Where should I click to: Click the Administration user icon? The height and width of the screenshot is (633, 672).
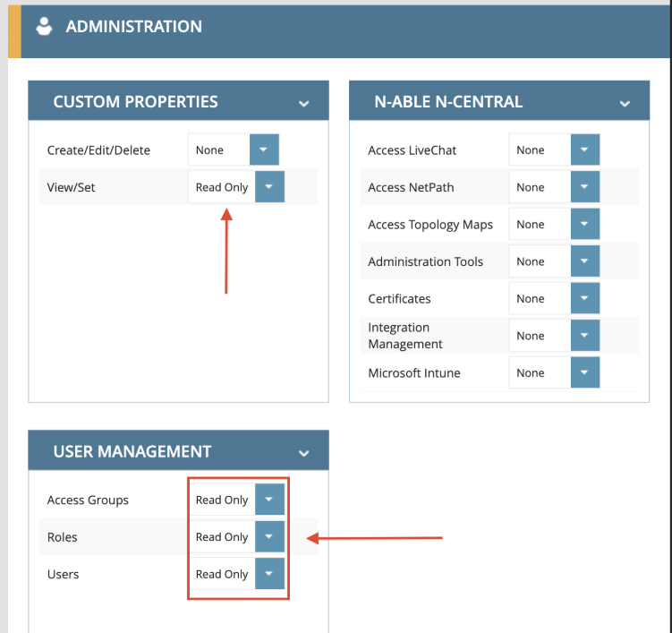[x=44, y=27]
